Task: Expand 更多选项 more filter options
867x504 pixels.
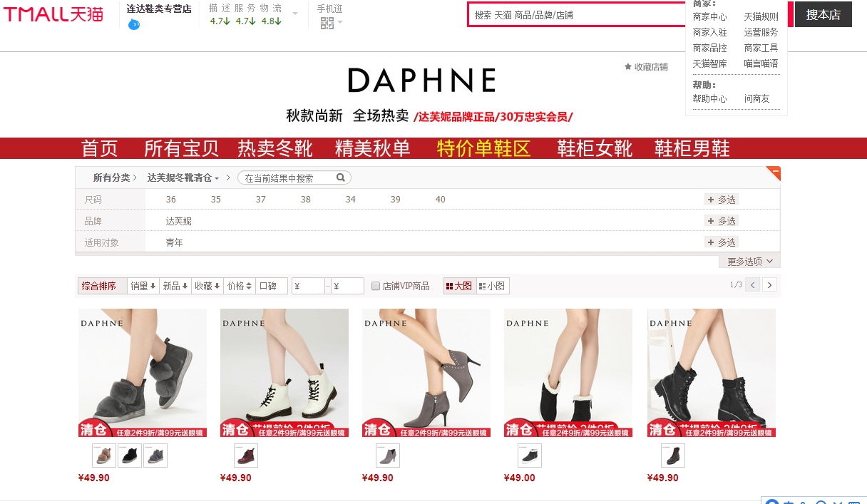Action: pos(750,262)
